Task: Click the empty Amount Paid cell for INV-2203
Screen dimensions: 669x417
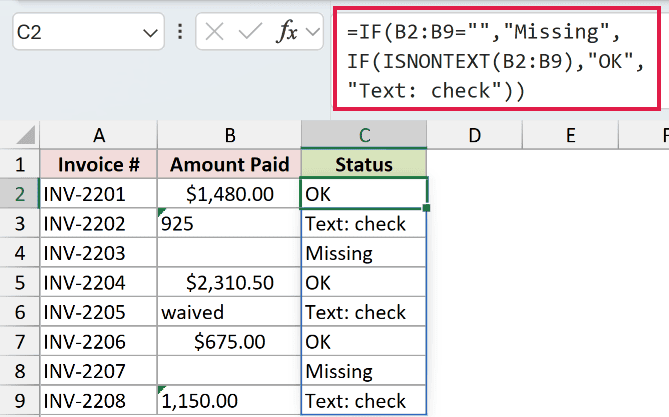Action: coord(230,253)
